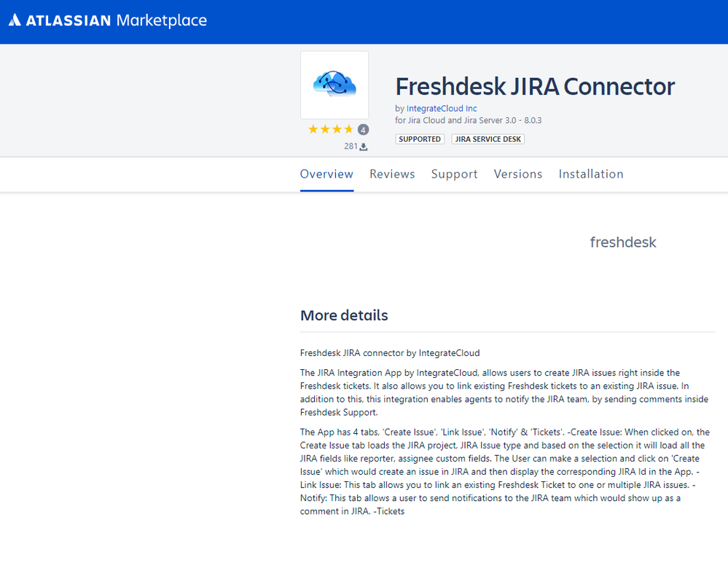This screenshot has height=565, width=728.
Task: Click the Atlassian logo triangle icon
Action: 15,20
